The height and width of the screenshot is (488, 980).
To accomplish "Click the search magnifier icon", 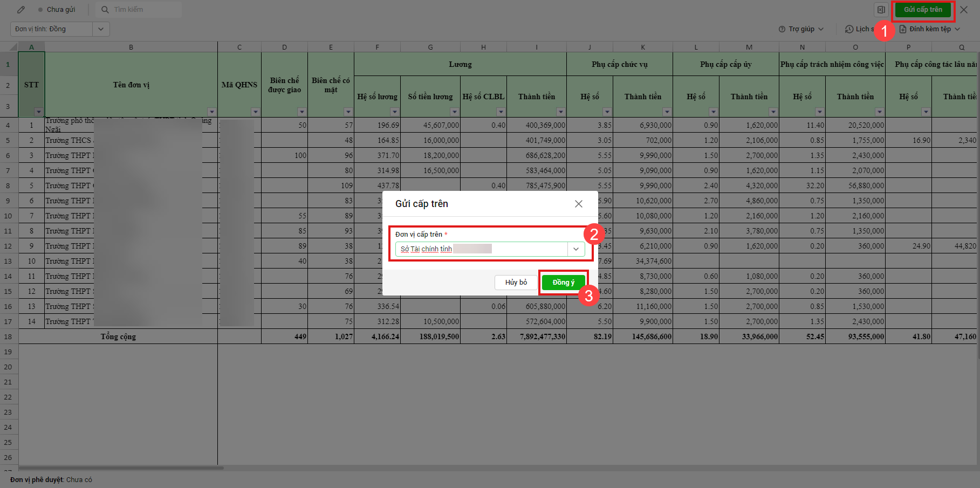I will point(105,10).
